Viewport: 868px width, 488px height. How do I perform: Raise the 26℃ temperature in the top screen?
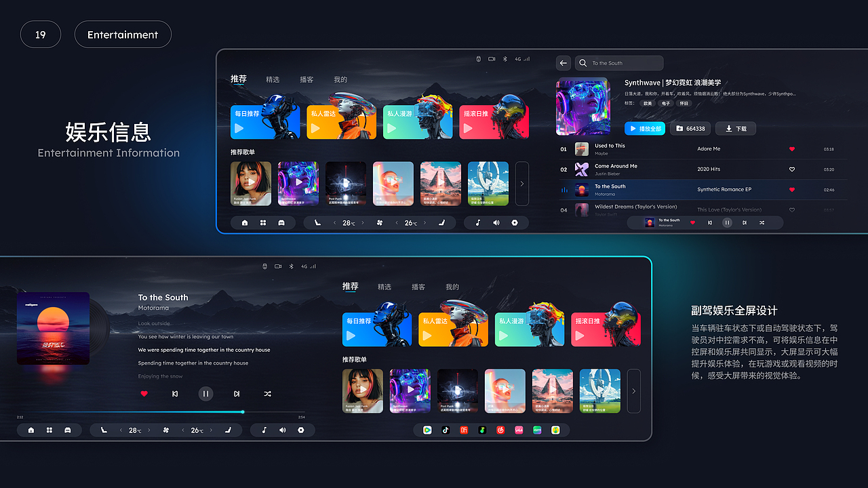coord(425,222)
